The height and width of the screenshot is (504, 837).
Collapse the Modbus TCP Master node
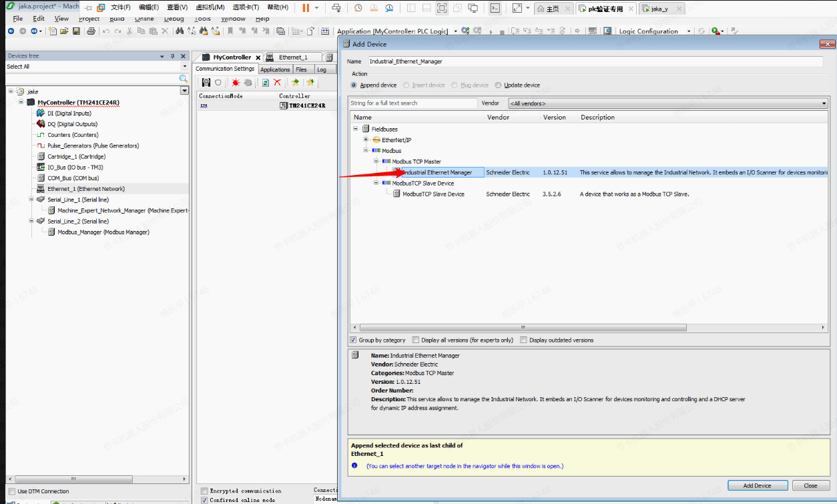tap(376, 162)
